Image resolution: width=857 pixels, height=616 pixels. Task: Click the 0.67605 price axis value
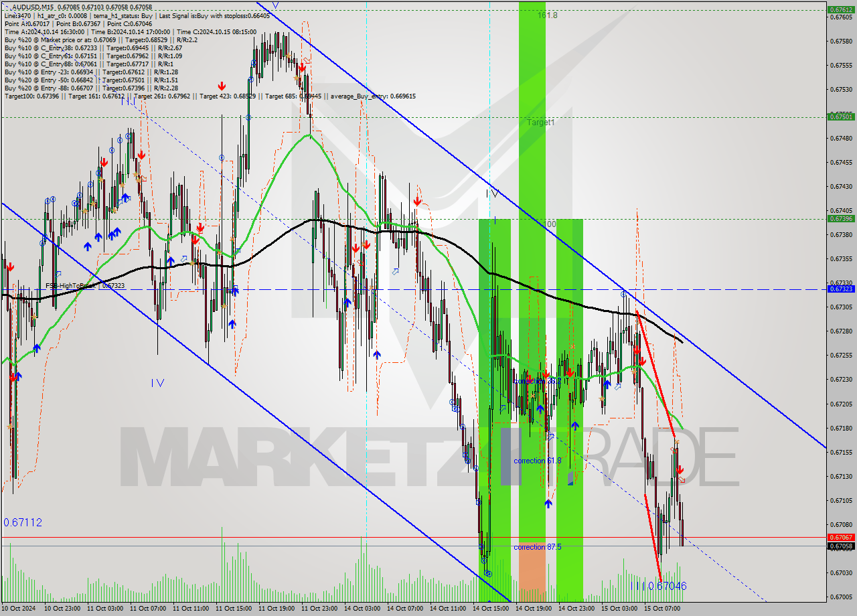click(841, 17)
